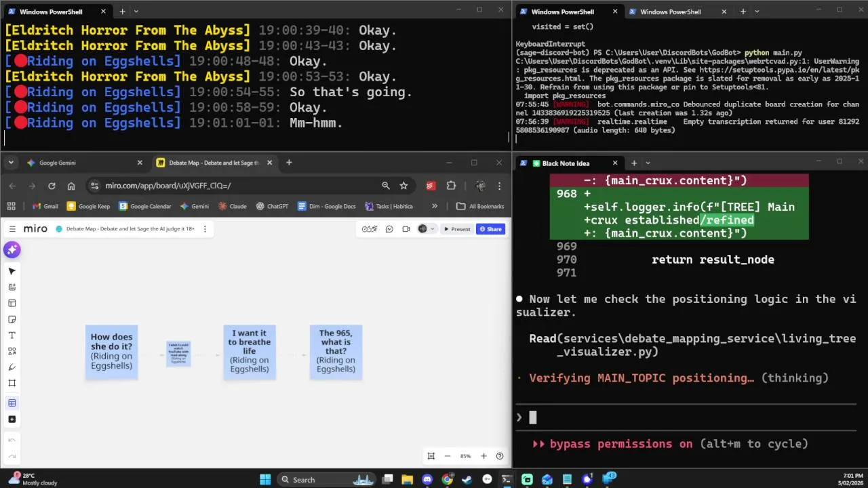
Task: Open Chrome extensions puzzle icon
Action: (451, 186)
